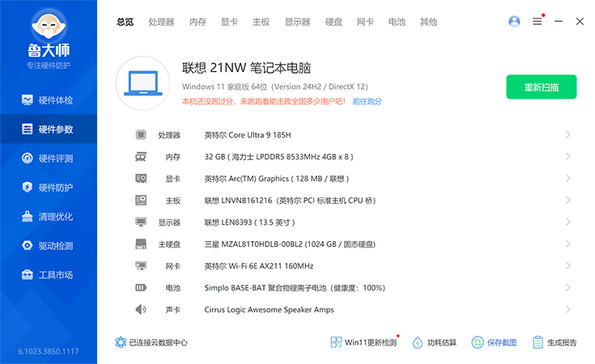Open the hamburger main menu
The height and width of the screenshot is (364, 595).
(x=537, y=21)
